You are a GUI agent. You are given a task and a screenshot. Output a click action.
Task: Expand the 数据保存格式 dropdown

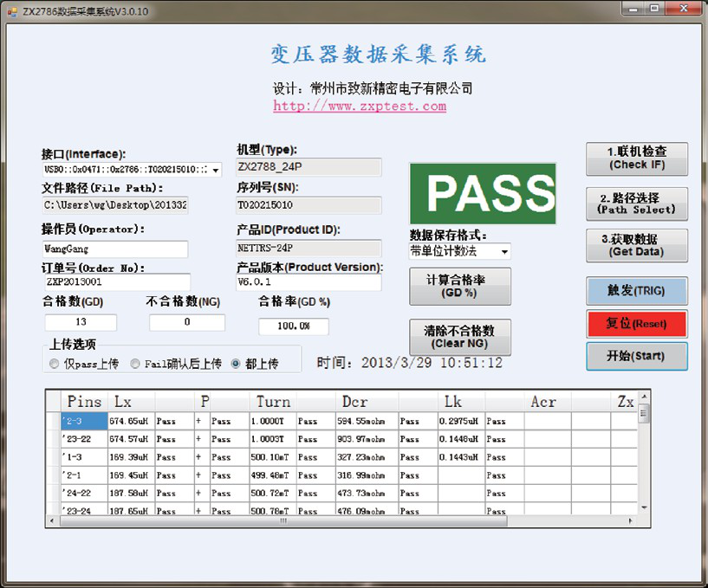pos(503,251)
